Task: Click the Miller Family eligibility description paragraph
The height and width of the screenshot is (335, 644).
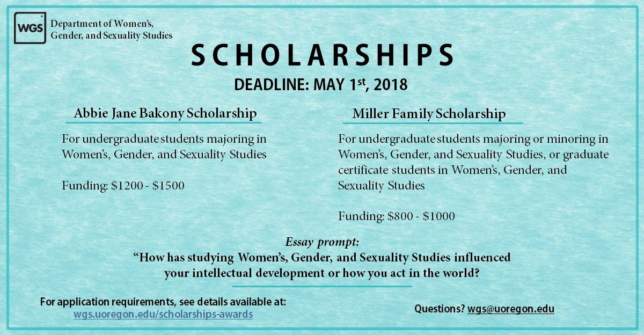Action: (x=473, y=163)
